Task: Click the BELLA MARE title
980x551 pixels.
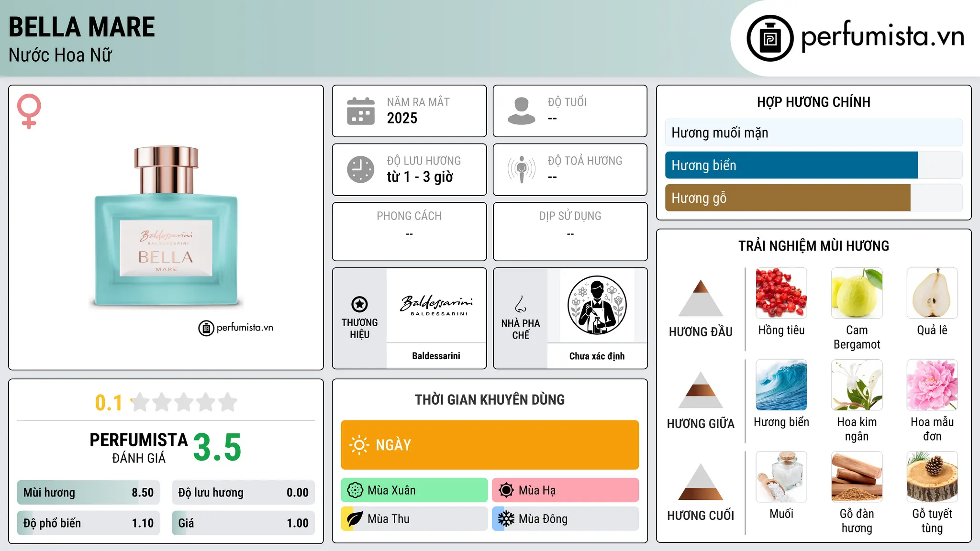Action: tap(82, 27)
